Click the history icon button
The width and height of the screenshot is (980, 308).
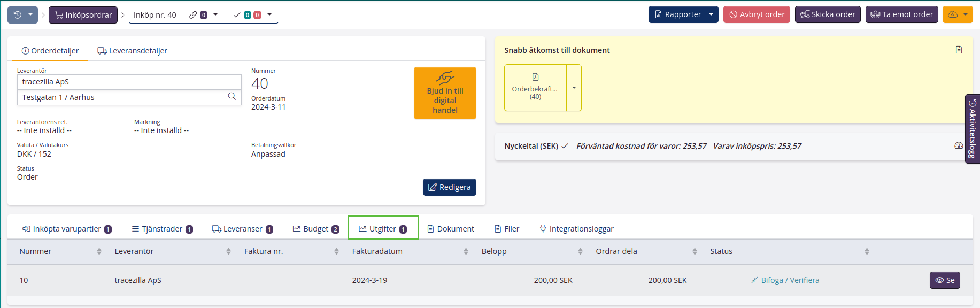[17, 15]
